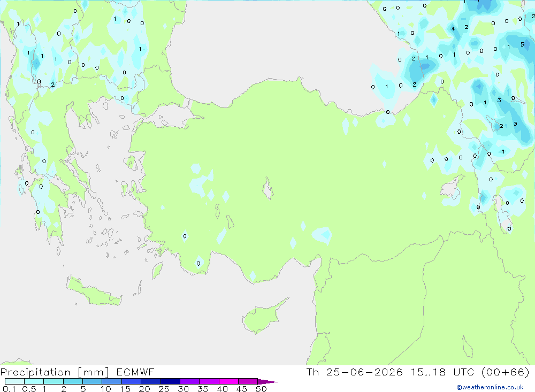
Task: Click the legend value "30"
Action: pyautogui.click(x=183, y=389)
